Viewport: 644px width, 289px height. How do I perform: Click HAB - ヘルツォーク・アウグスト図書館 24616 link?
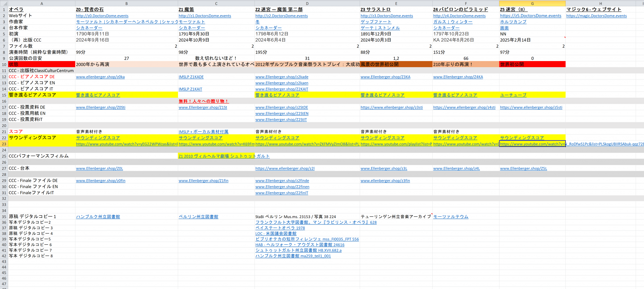coord(300,244)
